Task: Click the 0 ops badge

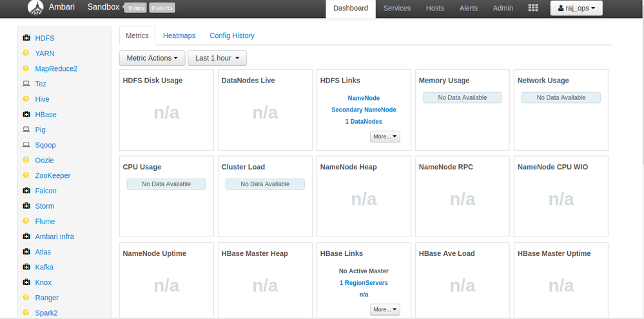Action: 135,8
